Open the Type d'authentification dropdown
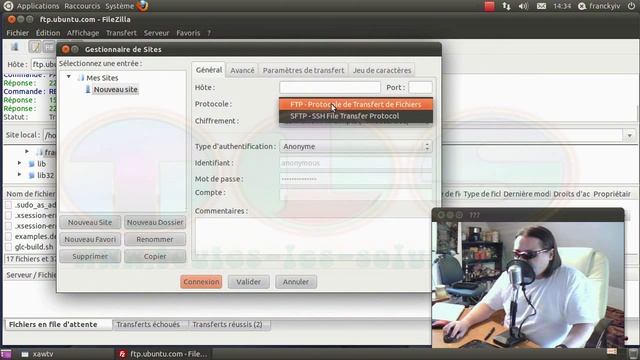 click(x=356, y=146)
